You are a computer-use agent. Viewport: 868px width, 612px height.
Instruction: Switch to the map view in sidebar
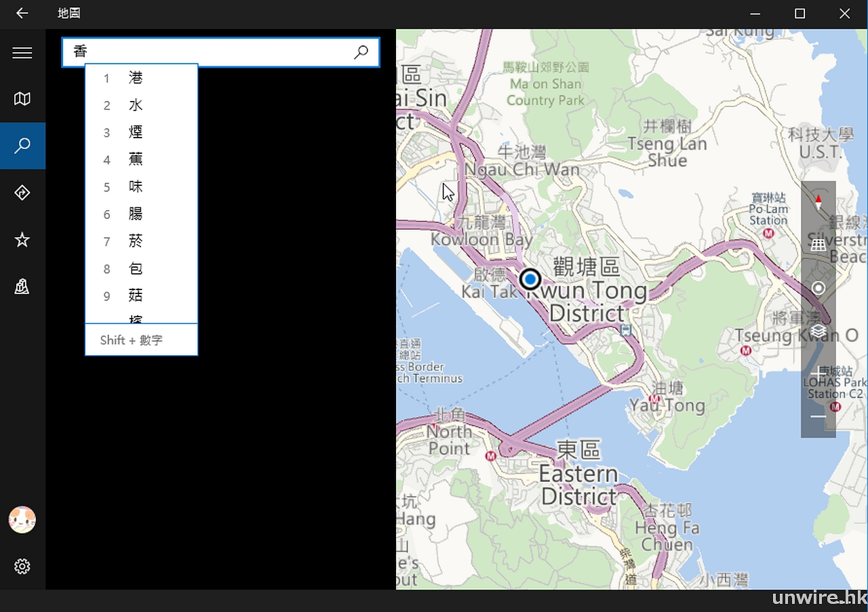pos(22,99)
